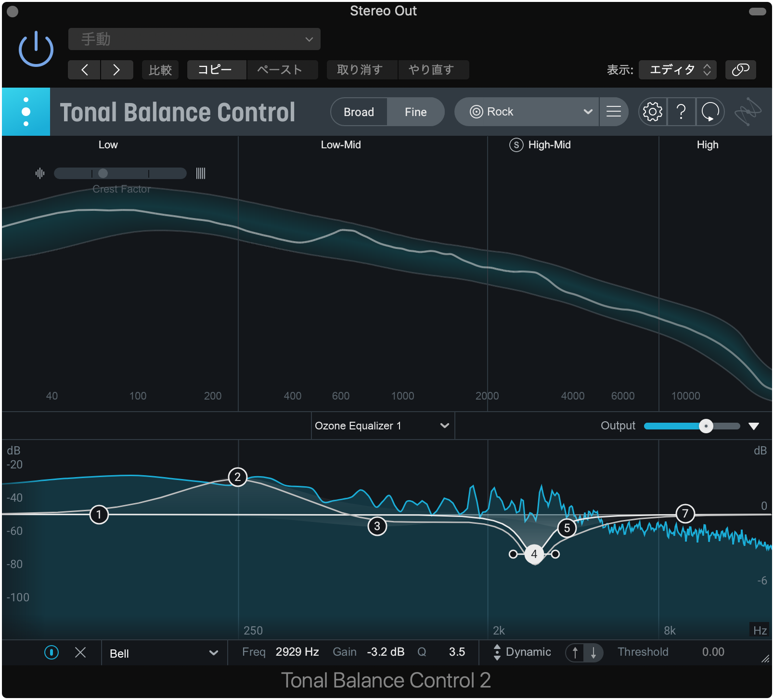Click the link chain icon button

coord(741,70)
